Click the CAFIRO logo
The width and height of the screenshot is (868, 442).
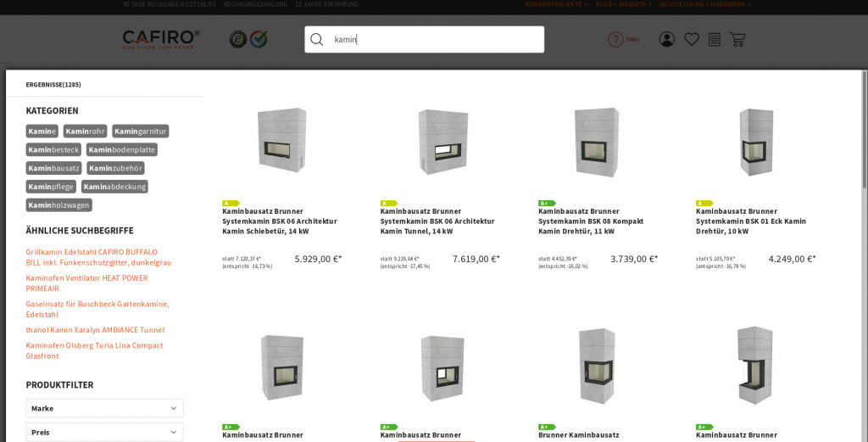[x=161, y=39]
